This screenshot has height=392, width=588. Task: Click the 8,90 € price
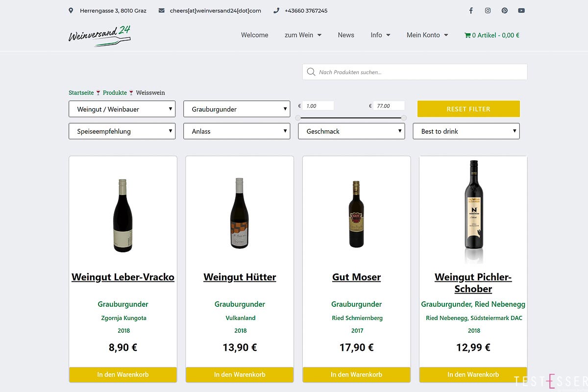pos(123,347)
